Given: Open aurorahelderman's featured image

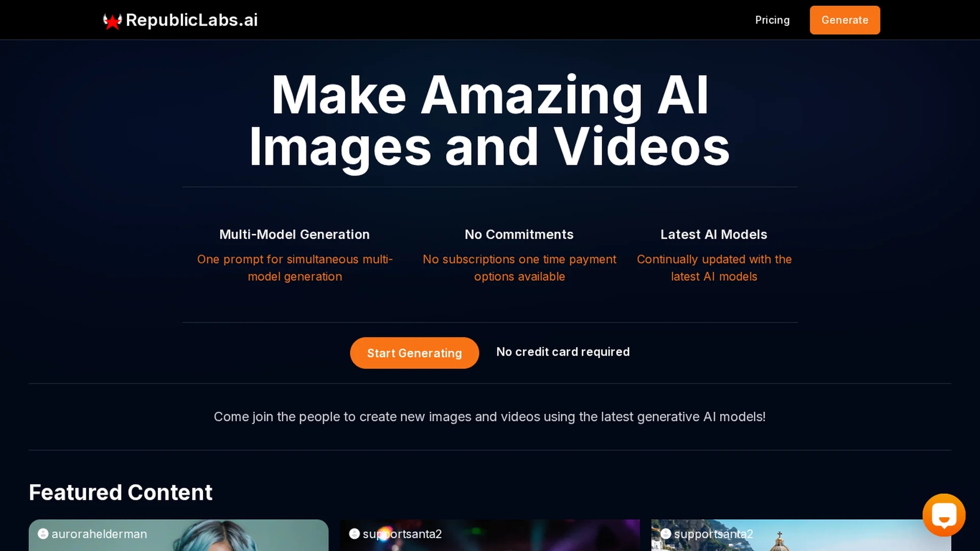Looking at the screenshot, I should (179, 535).
